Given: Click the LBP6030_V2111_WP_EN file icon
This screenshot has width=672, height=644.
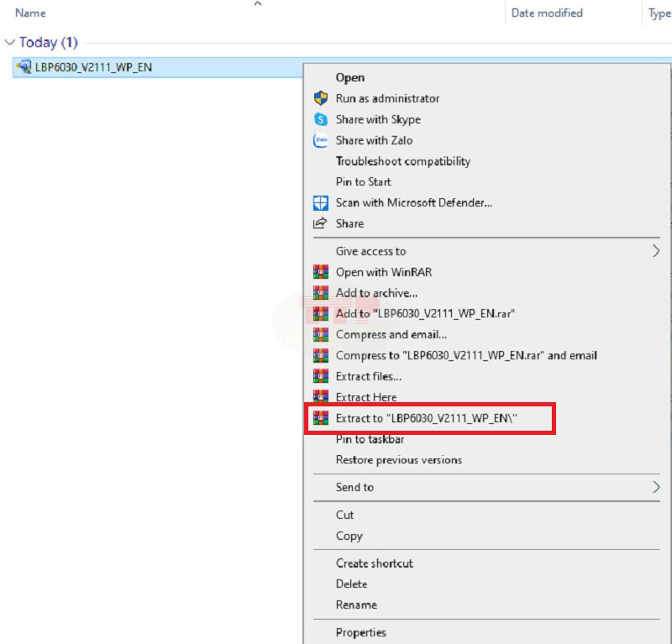Looking at the screenshot, I should 24,67.
